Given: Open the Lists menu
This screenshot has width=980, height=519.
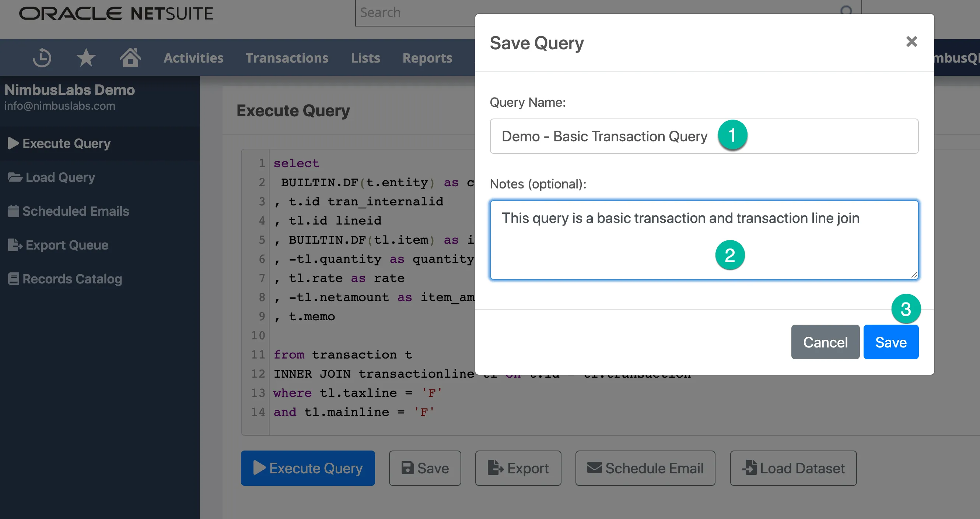Looking at the screenshot, I should click(365, 58).
